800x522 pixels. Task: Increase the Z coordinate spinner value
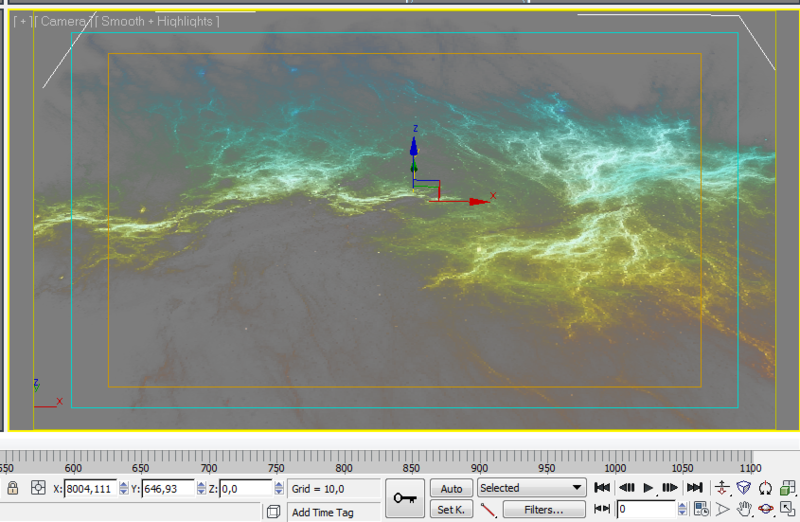click(x=278, y=485)
